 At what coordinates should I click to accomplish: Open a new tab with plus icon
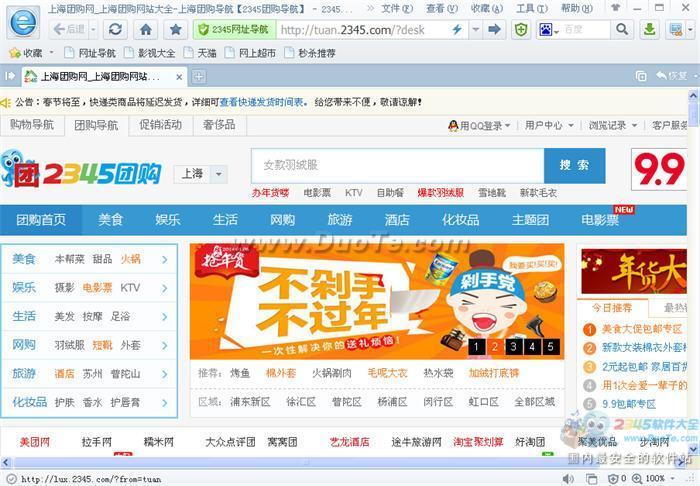pyautogui.click(x=199, y=77)
